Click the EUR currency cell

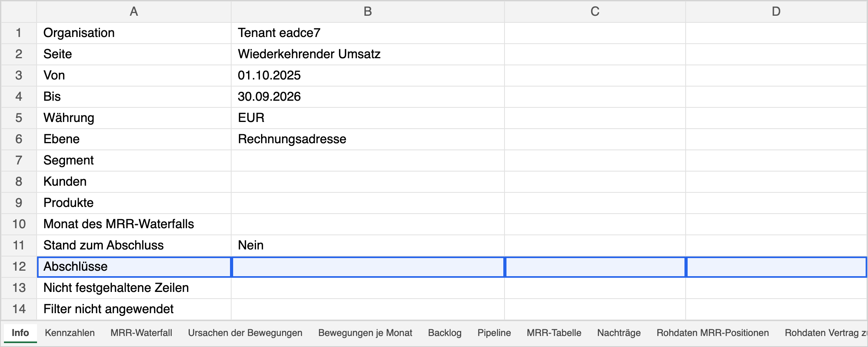point(368,118)
